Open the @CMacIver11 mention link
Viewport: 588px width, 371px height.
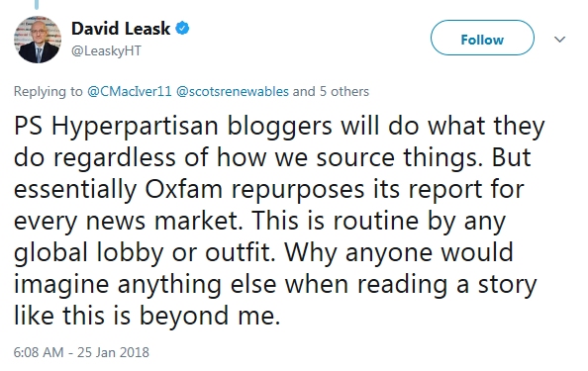(x=130, y=91)
